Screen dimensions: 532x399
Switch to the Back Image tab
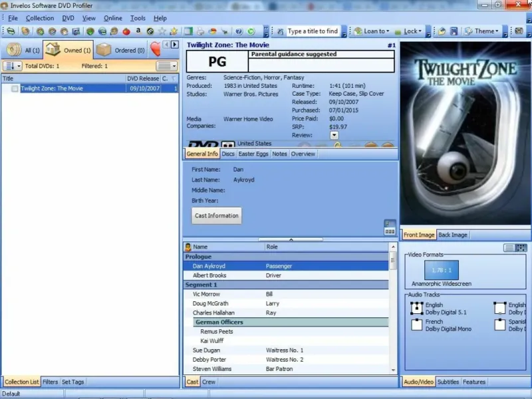click(x=453, y=235)
